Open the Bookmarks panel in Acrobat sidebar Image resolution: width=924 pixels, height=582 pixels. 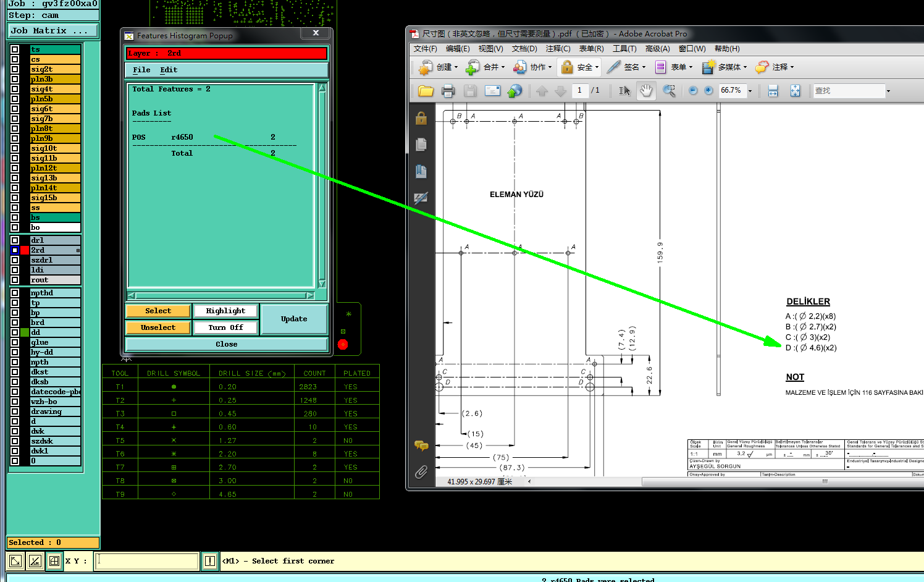pyautogui.click(x=421, y=171)
